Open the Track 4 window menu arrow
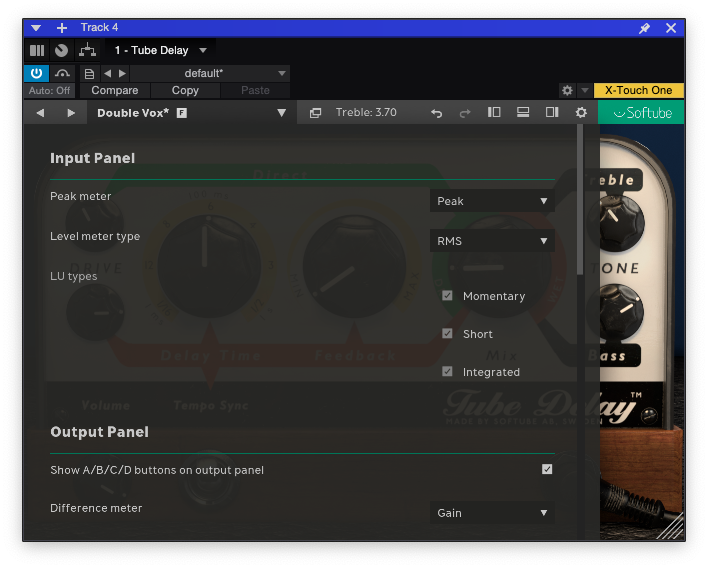The height and width of the screenshot is (568, 708). pyautogui.click(x=36, y=28)
